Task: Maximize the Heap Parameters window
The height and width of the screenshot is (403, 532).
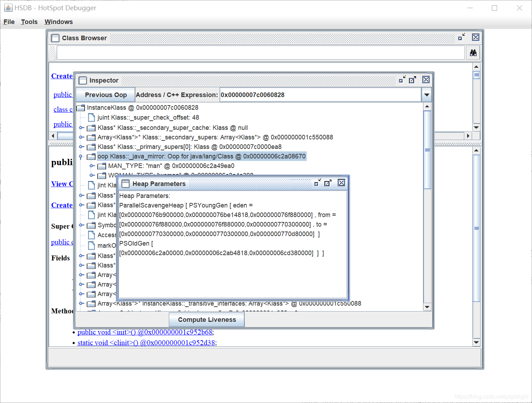Action: pyautogui.click(x=328, y=183)
